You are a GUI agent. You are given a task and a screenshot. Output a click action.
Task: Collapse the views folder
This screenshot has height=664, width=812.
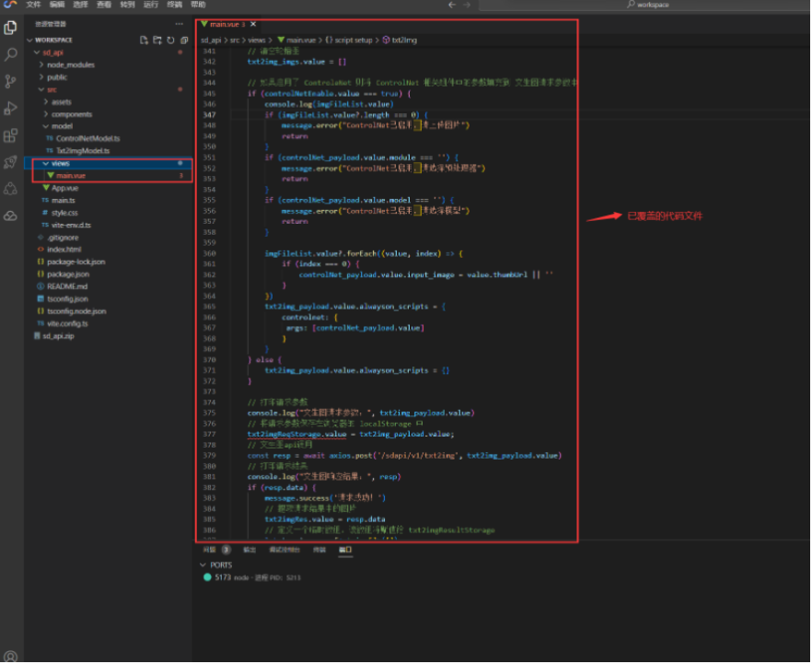click(46, 164)
